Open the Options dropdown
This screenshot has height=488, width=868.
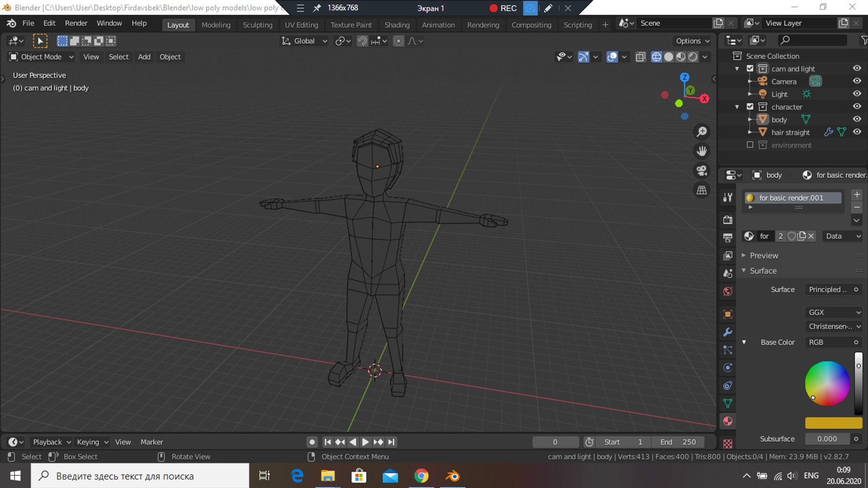(x=692, y=41)
